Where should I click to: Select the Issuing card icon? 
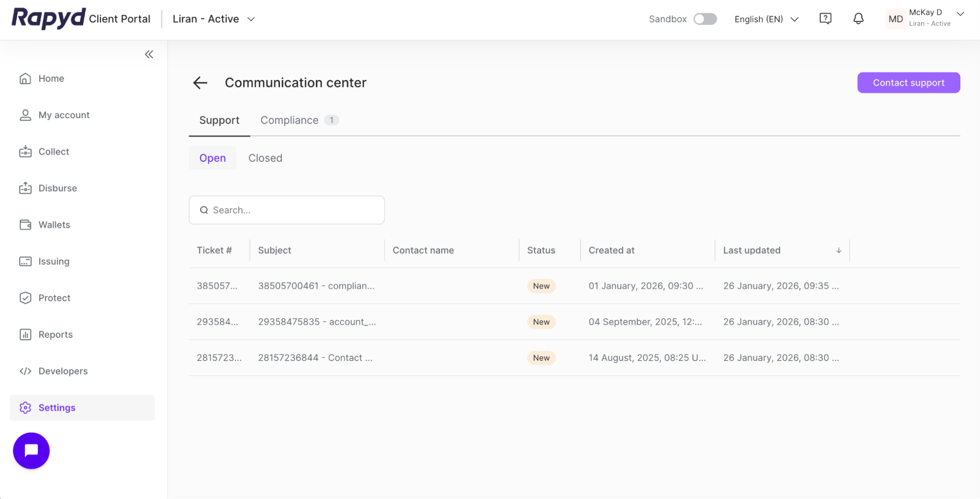click(25, 261)
